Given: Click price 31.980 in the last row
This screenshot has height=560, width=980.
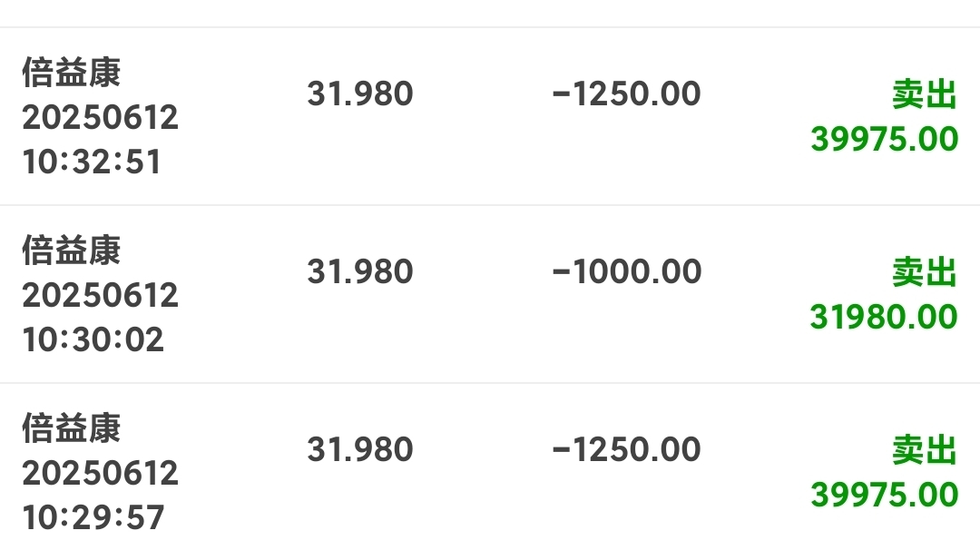Looking at the screenshot, I should pos(360,450).
